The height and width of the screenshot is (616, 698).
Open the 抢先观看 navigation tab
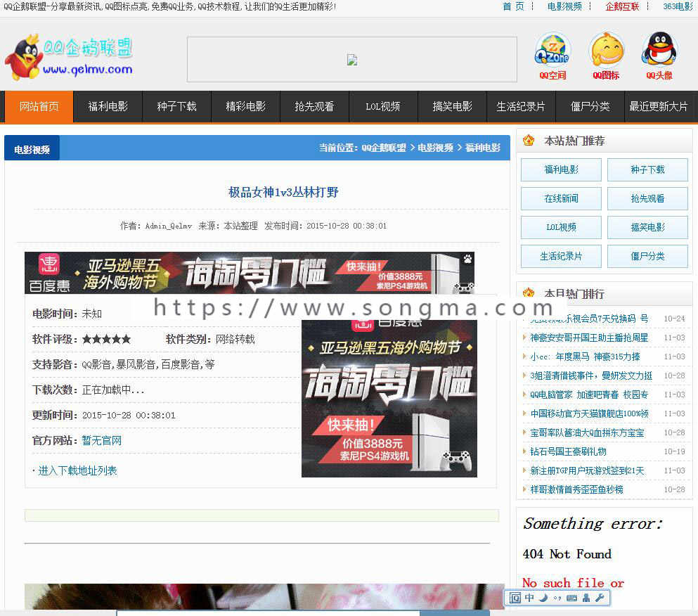[x=314, y=106]
